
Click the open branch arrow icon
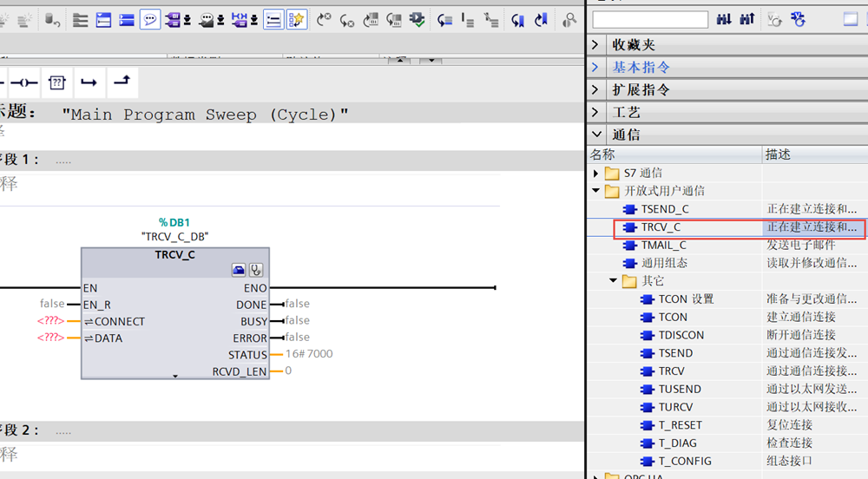point(89,82)
